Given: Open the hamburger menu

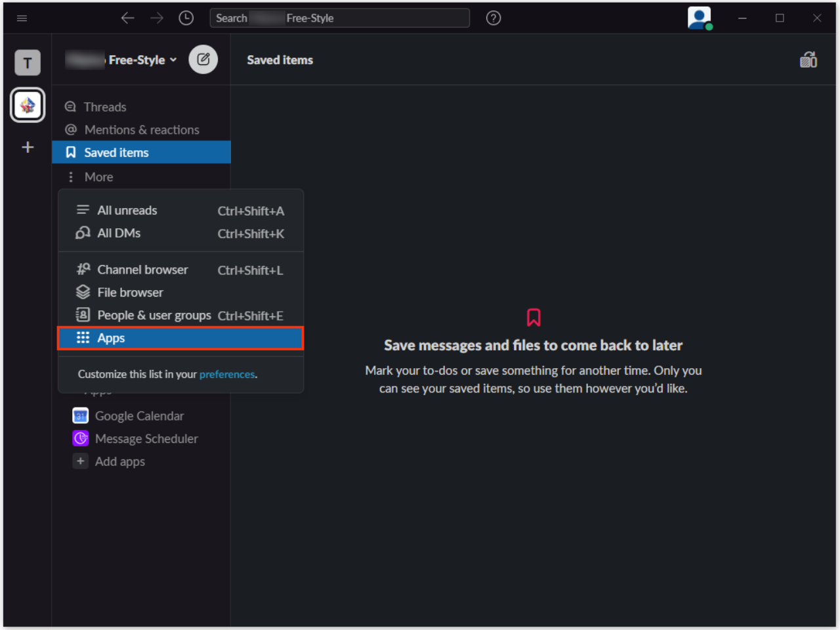Looking at the screenshot, I should tap(22, 18).
